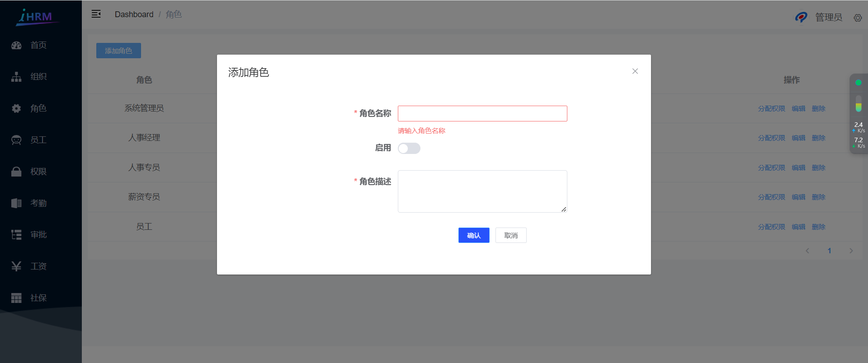Click 编辑 for 人事经理 row
868x363 pixels.
point(799,138)
